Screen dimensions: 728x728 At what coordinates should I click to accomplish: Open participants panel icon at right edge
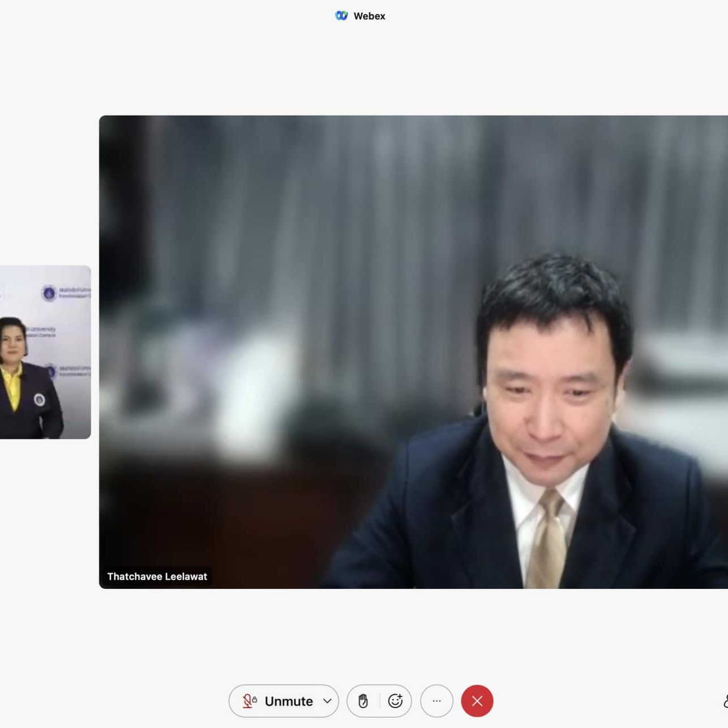click(x=725, y=701)
